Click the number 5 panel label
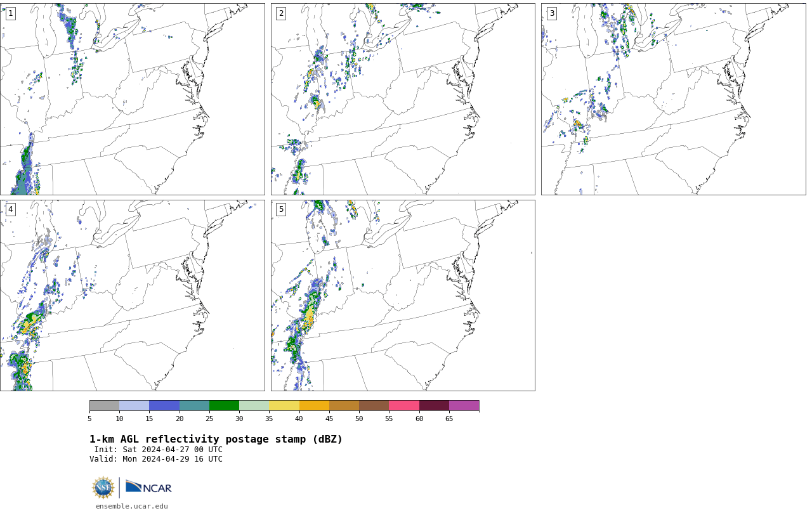This screenshot has width=812, height=513. coord(281,209)
